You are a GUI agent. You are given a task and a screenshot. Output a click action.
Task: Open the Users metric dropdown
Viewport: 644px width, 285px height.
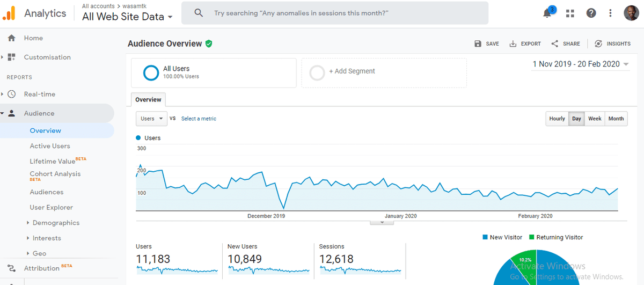pos(151,119)
